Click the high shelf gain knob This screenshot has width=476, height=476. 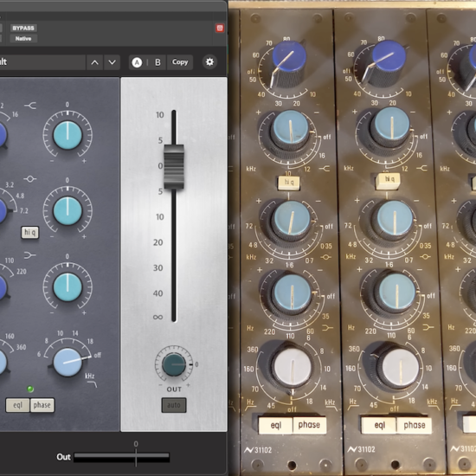pos(68,135)
